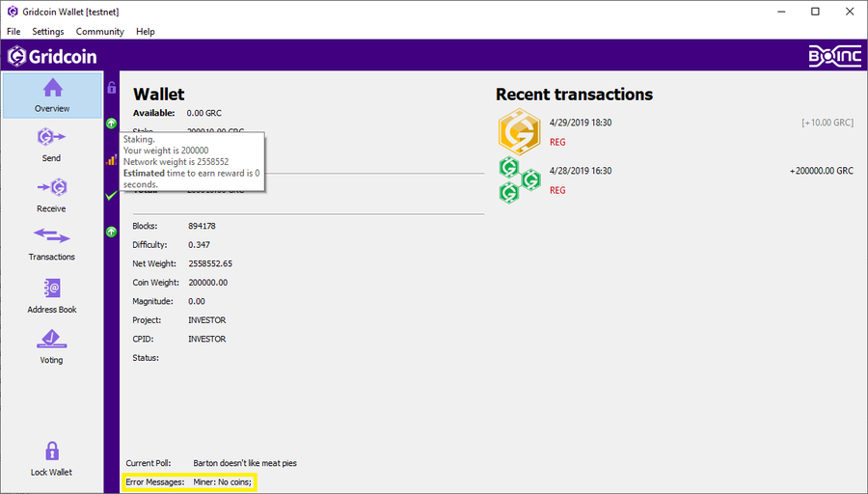The height and width of the screenshot is (494, 868).
Task: Open the Voting page
Action: 51,346
